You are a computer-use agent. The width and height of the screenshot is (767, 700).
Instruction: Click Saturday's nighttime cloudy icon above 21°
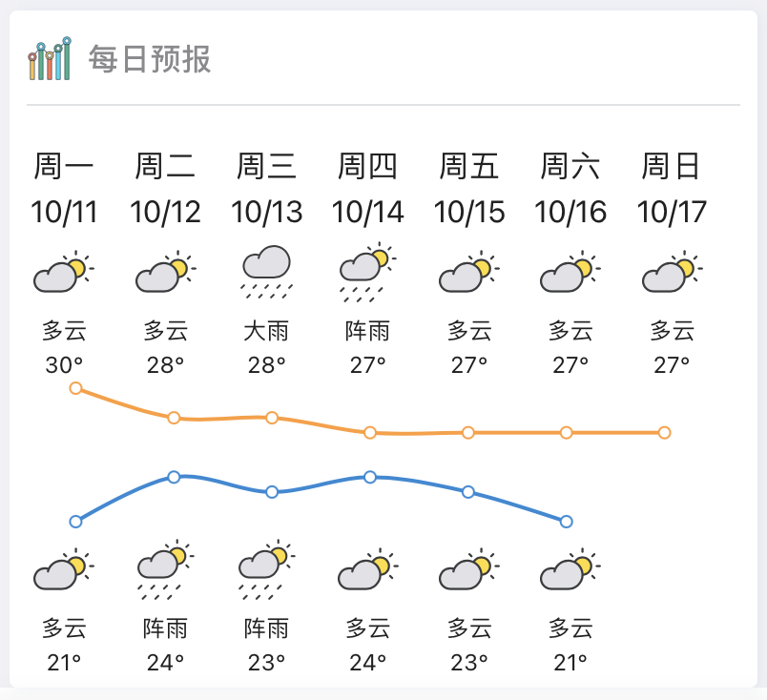(570, 570)
